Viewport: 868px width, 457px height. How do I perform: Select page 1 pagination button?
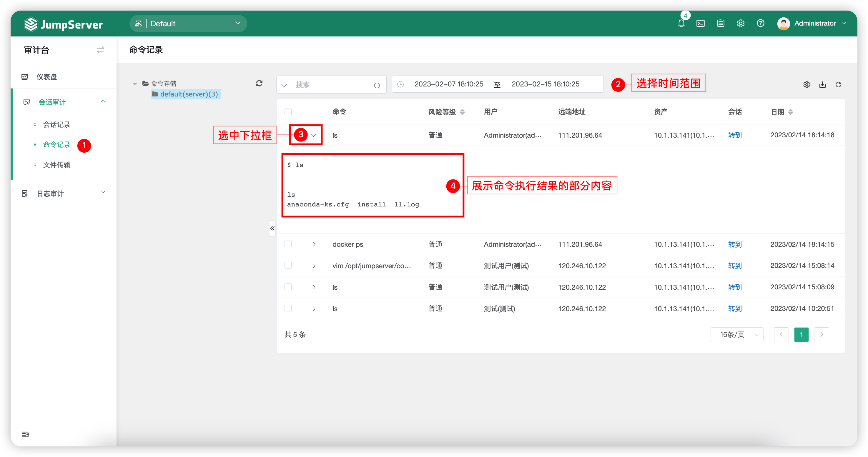click(x=801, y=334)
